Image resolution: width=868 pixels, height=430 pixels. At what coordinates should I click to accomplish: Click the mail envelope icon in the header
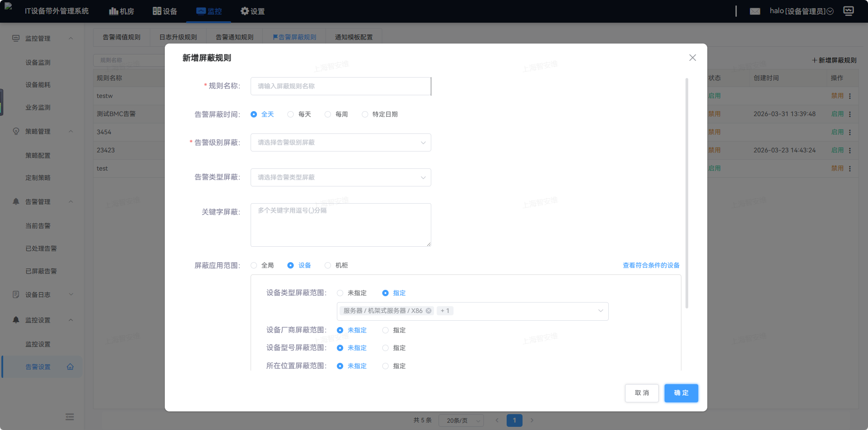[x=755, y=11]
